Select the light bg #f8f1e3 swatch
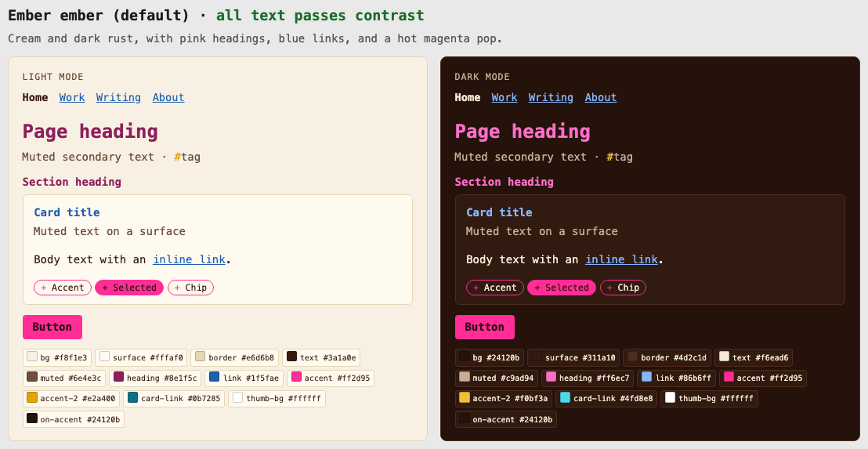Image resolution: width=868 pixels, height=449 pixels. [57, 357]
